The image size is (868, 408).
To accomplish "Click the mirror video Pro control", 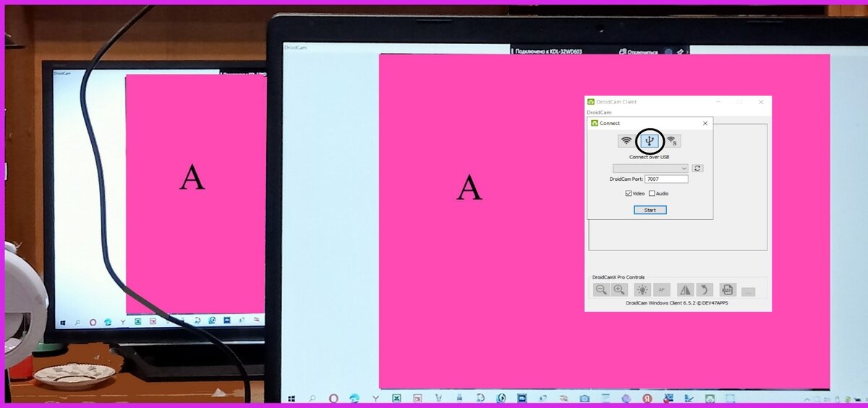I will pos(685,289).
